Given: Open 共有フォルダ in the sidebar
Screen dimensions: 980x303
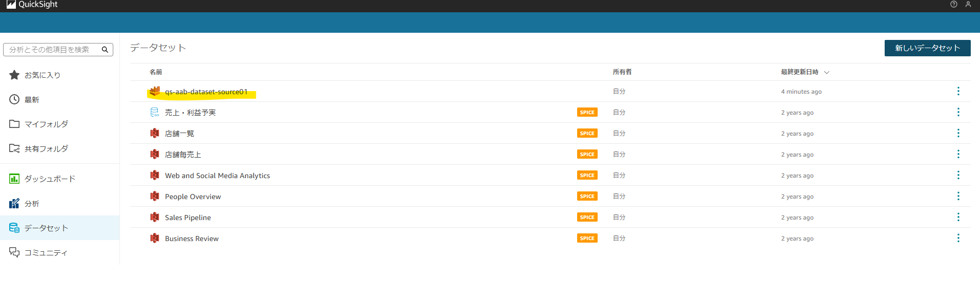Looking at the screenshot, I should click(x=46, y=149).
